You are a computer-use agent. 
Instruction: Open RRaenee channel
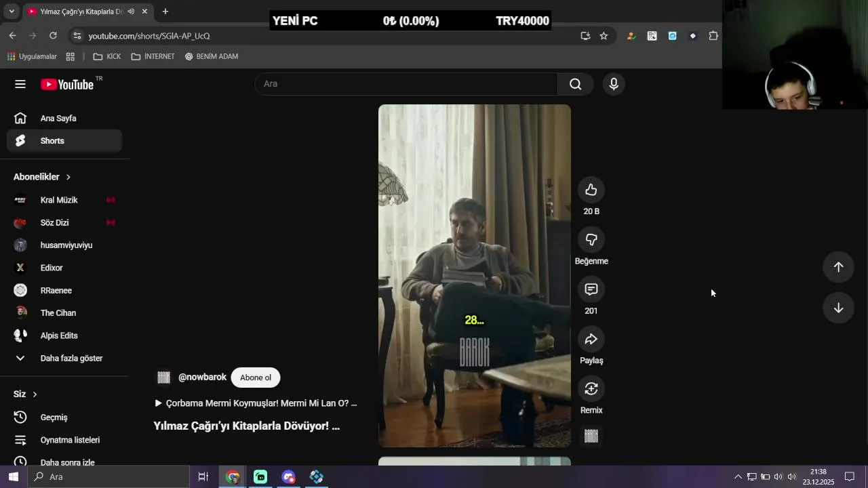(64, 290)
